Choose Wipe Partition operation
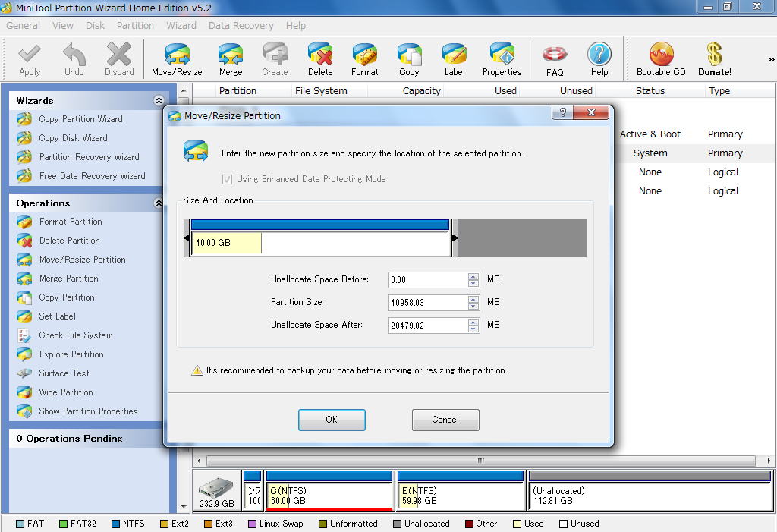 [66, 392]
